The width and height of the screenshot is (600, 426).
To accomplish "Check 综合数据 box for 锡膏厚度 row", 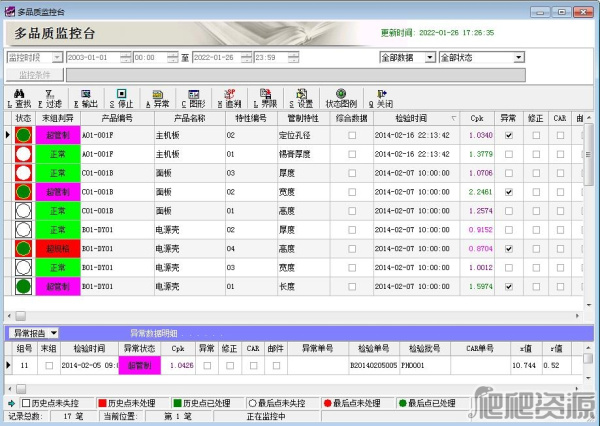I will coord(352,154).
